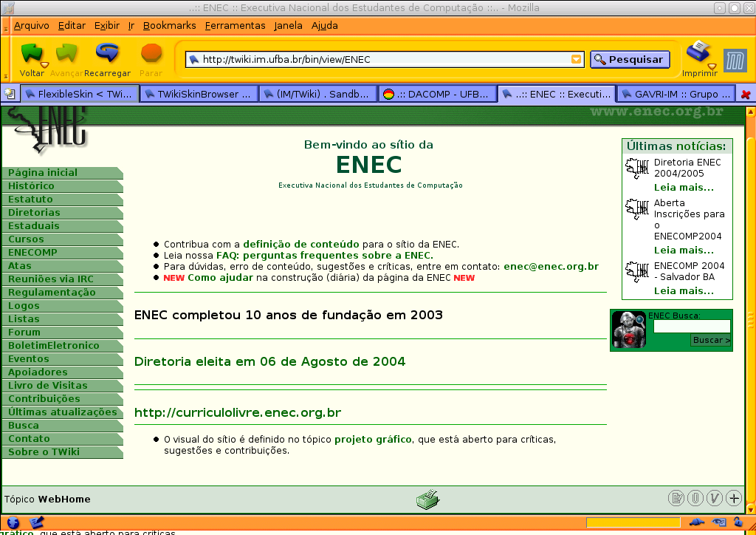Click the ENEC Busca search text field

pyautogui.click(x=692, y=327)
